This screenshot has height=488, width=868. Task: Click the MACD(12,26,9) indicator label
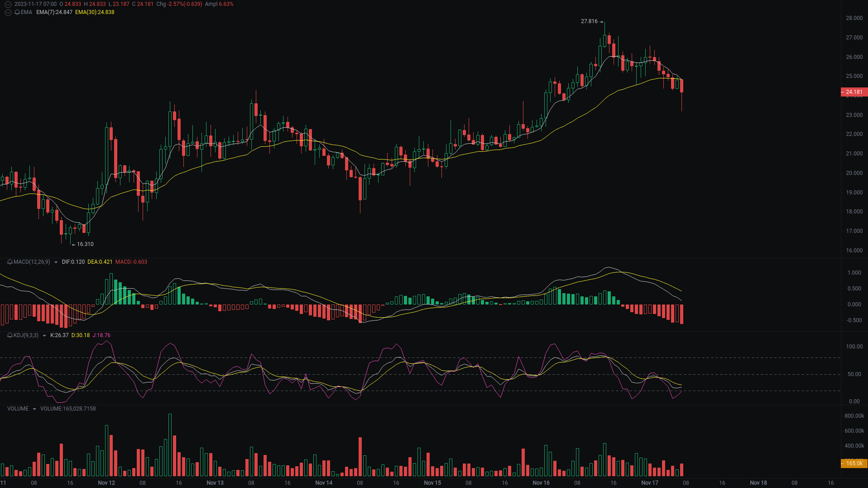(x=32, y=262)
